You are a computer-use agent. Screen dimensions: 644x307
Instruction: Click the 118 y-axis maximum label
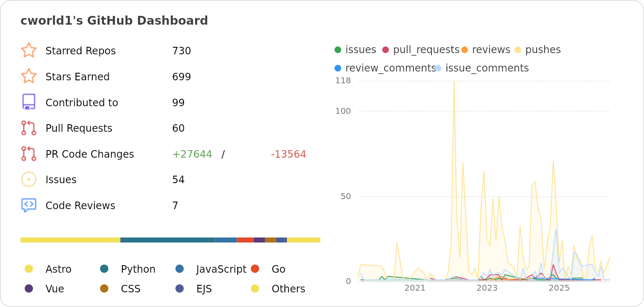coord(343,80)
